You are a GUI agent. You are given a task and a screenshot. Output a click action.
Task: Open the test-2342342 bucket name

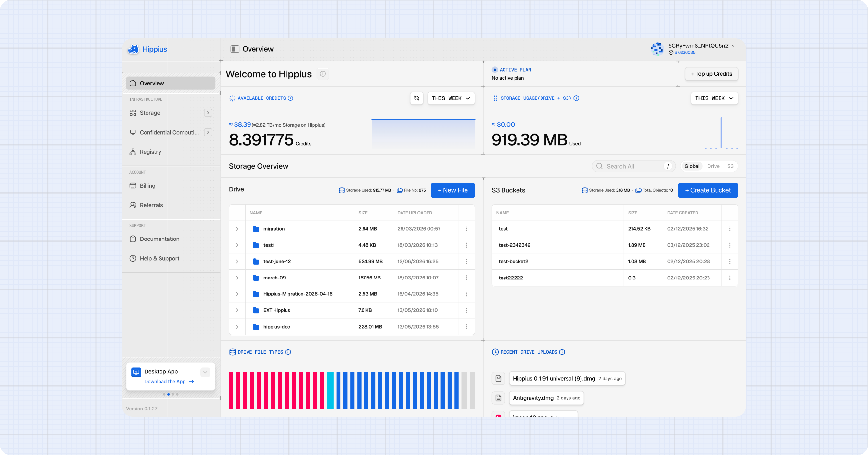click(x=514, y=245)
